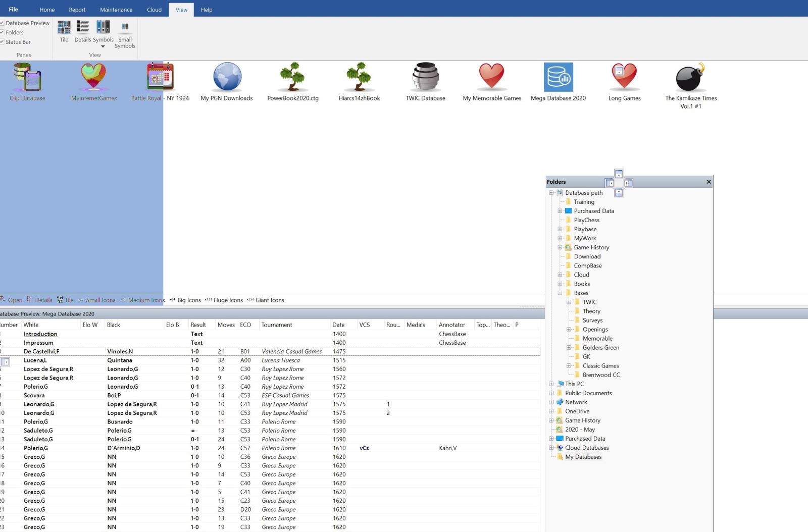Collapse the Bases folder tree node
Image resolution: width=808 pixels, height=532 pixels.
(560, 293)
